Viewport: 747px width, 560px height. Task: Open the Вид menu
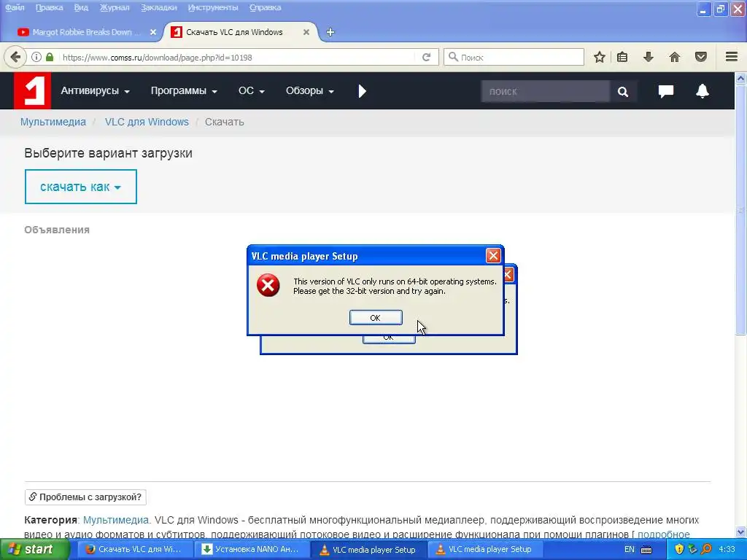tap(81, 7)
